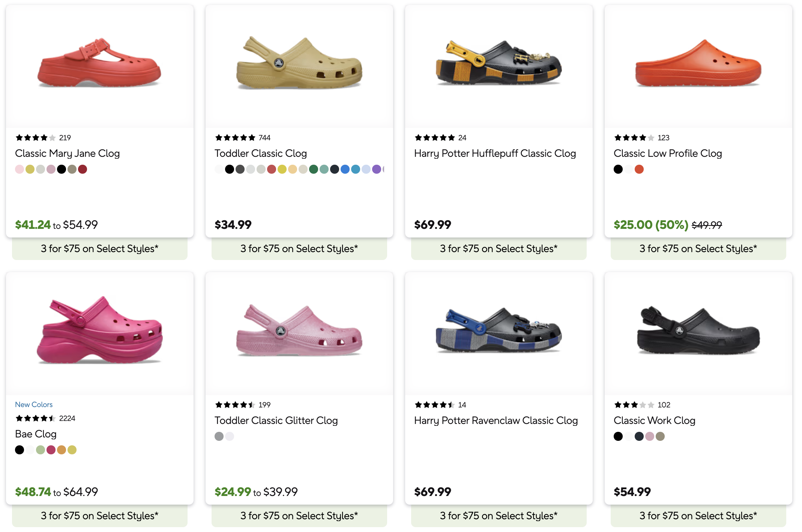Select the black swatch for Classic Low Profile Clog
This screenshot has width=802, height=532.
(618, 169)
